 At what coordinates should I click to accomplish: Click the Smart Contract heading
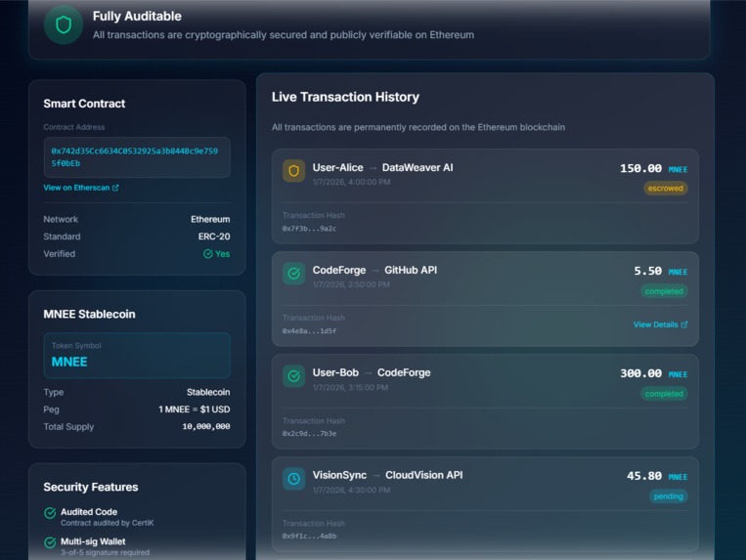[x=84, y=104]
